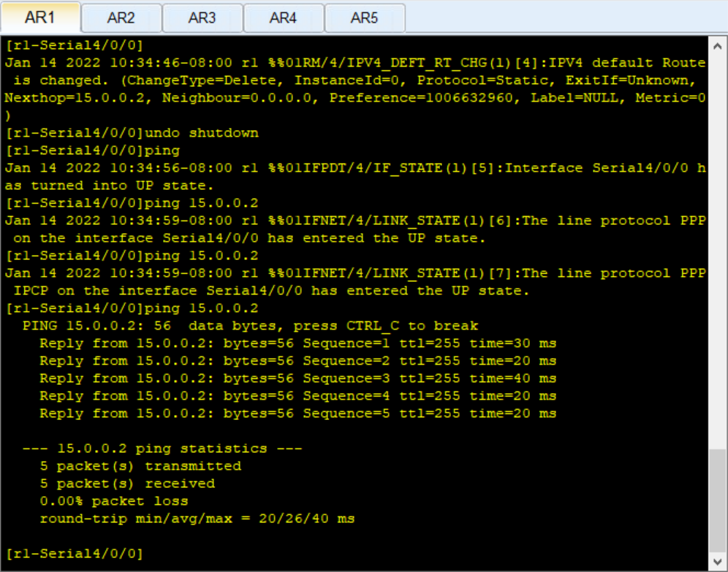Click the empty scrollbar track above the thumb
The height and width of the screenshot is (572, 728).
717,251
